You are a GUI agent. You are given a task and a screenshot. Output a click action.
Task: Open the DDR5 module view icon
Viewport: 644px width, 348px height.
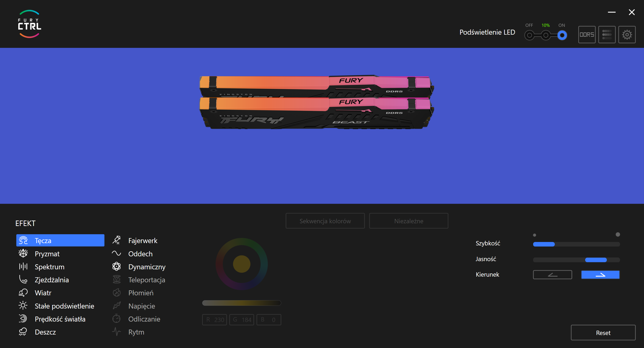click(x=587, y=34)
